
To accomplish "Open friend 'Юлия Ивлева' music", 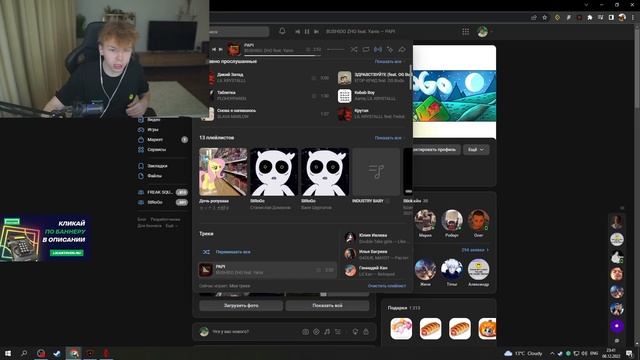I will pyautogui.click(x=376, y=238).
